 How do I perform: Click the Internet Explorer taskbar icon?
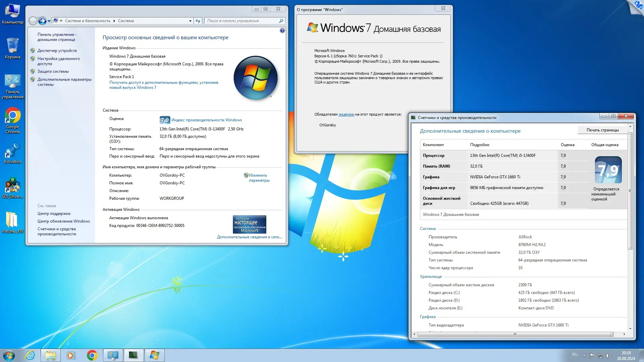click(30, 355)
